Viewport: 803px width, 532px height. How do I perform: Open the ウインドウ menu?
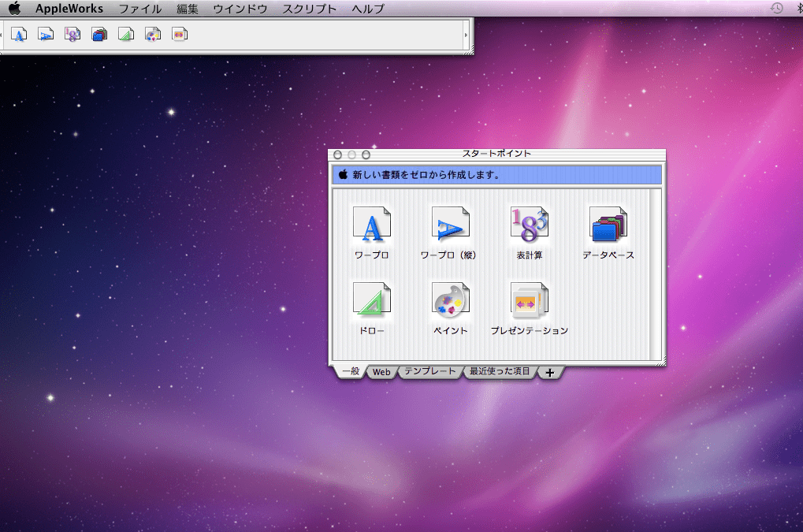(x=240, y=9)
